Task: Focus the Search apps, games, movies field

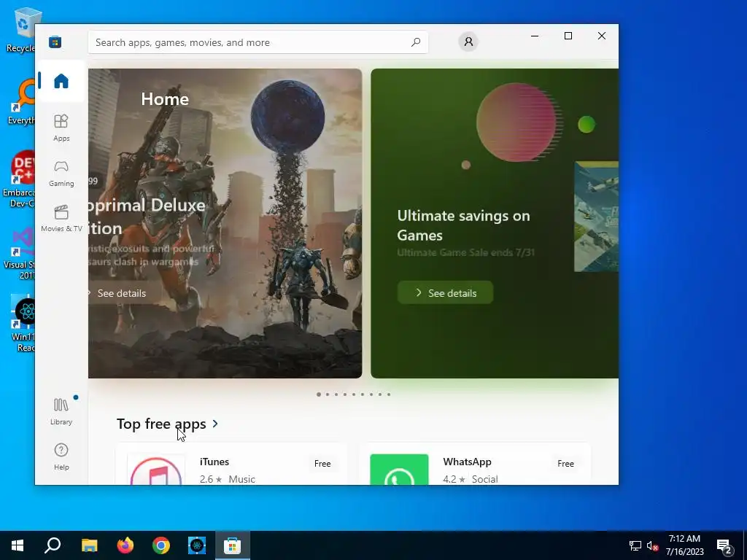Action: (258, 42)
